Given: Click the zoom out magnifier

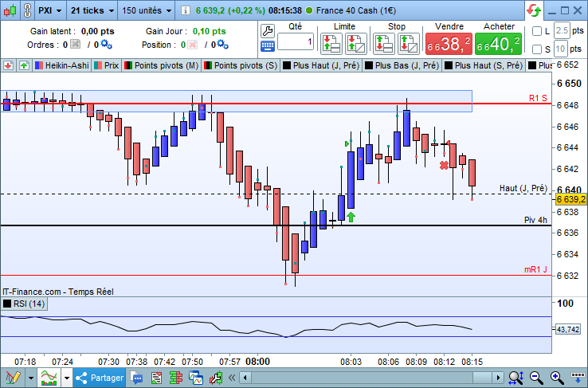Looking at the screenshot, I should point(536,378).
